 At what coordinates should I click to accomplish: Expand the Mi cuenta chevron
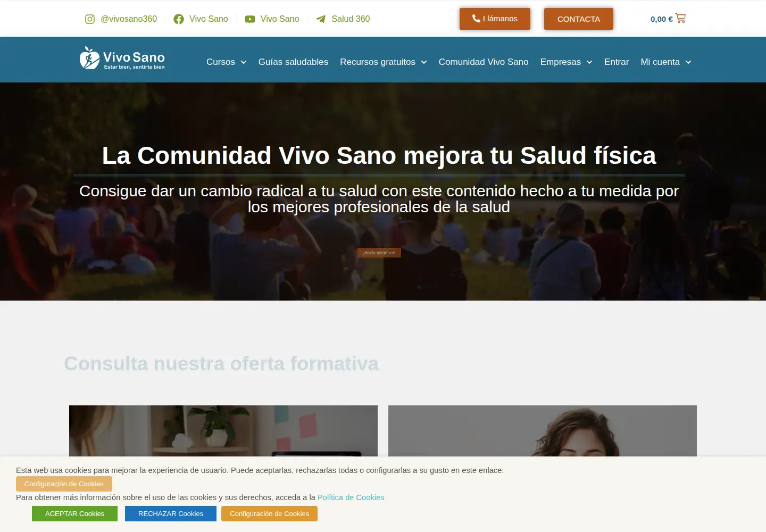[x=688, y=62]
